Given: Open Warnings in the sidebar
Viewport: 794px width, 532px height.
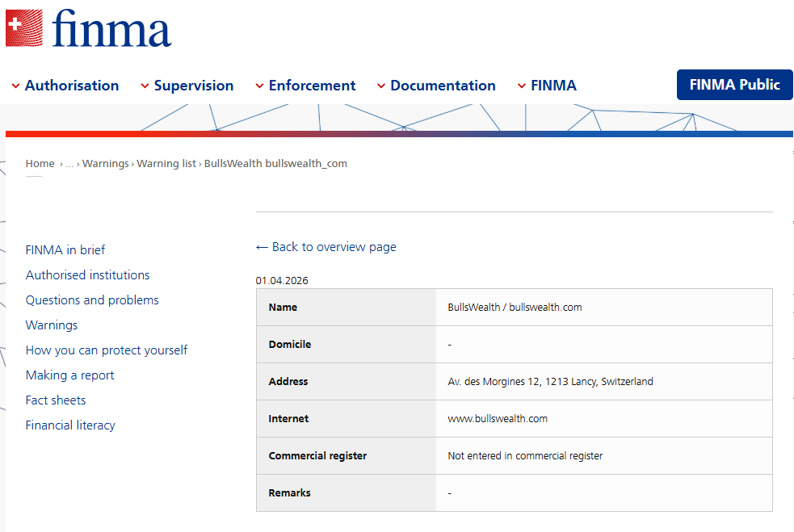Looking at the screenshot, I should [52, 325].
